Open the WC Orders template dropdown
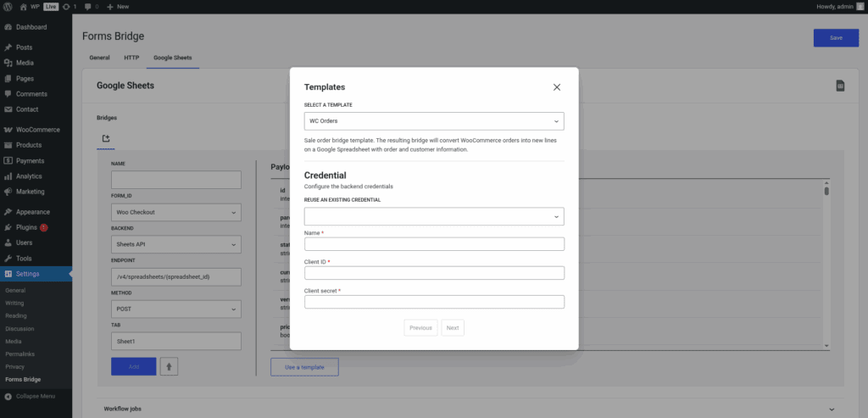This screenshot has height=418, width=868. point(434,120)
